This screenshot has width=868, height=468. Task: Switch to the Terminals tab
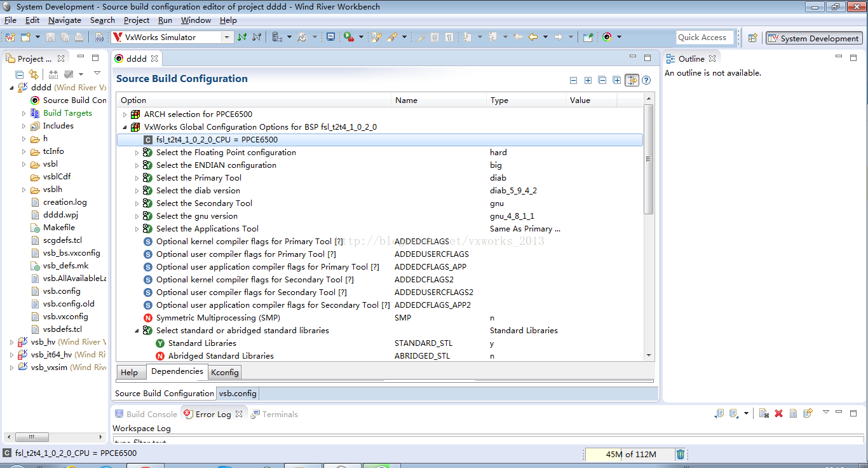coord(275,414)
